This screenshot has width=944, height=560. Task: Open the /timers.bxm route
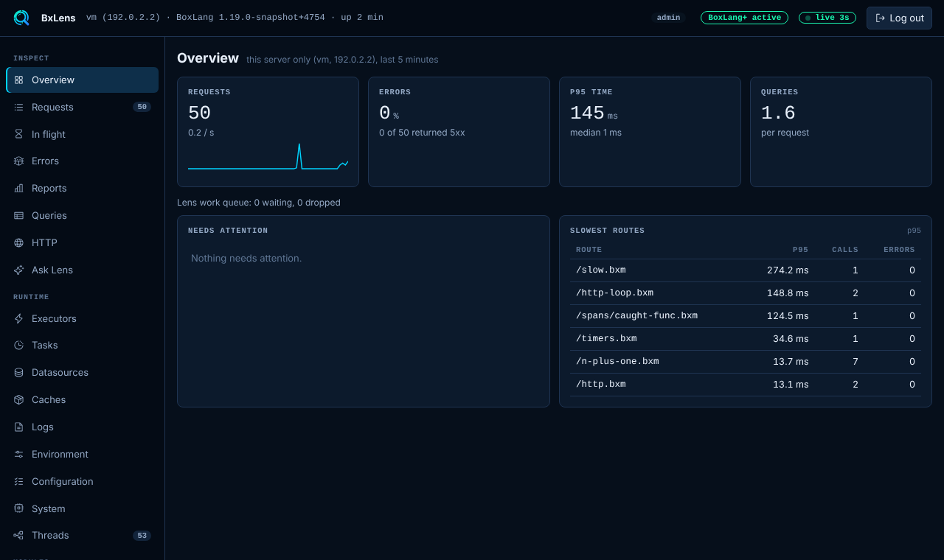pyautogui.click(x=746, y=339)
